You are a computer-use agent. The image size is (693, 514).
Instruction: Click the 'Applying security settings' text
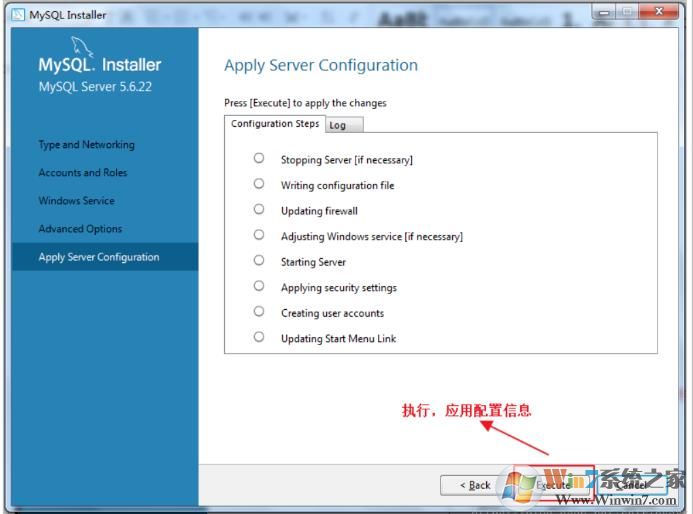tap(339, 288)
